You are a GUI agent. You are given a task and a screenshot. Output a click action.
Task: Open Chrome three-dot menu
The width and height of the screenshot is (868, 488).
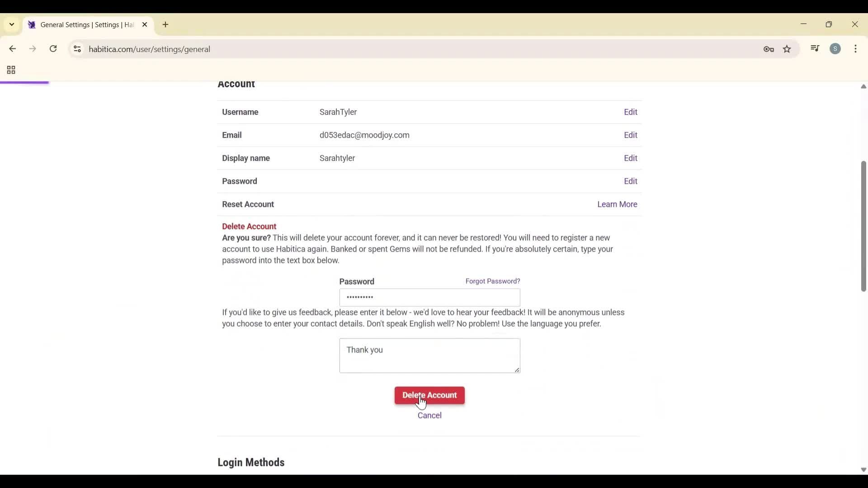click(855, 49)
